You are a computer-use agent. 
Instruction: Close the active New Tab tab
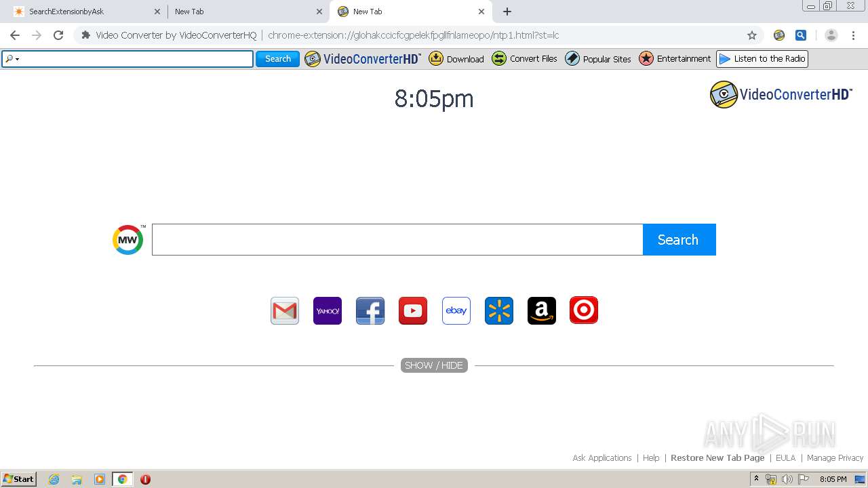tap(481, 12)
